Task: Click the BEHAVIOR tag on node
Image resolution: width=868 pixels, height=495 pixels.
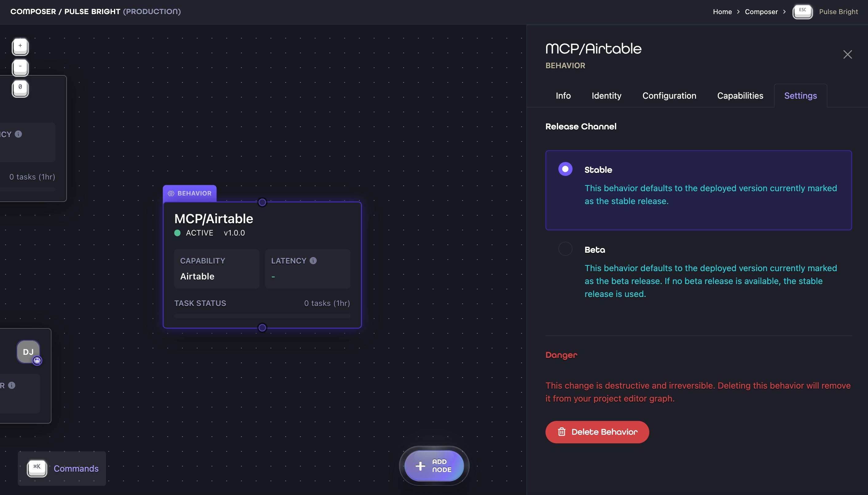Action: coord(190,193)
